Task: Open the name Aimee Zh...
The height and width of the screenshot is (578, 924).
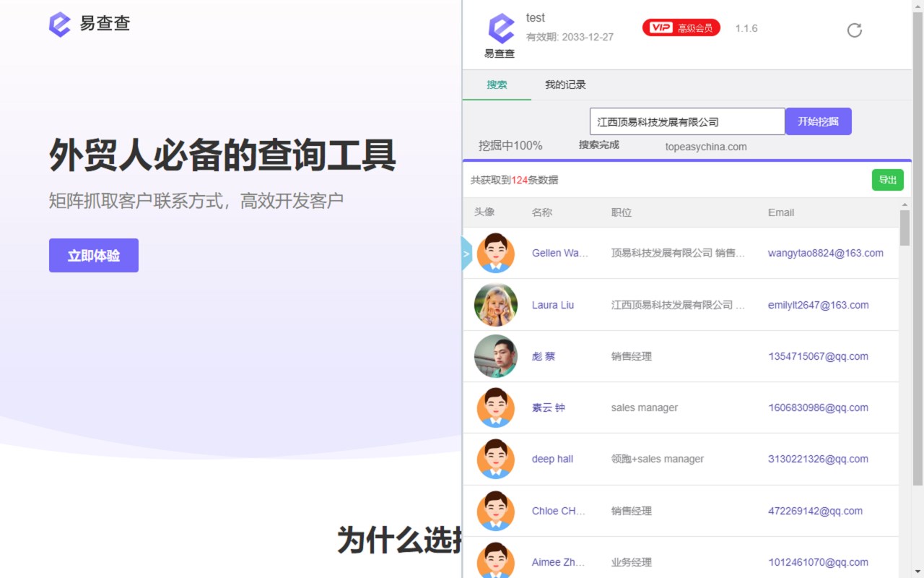Action: tap(559, 562)
